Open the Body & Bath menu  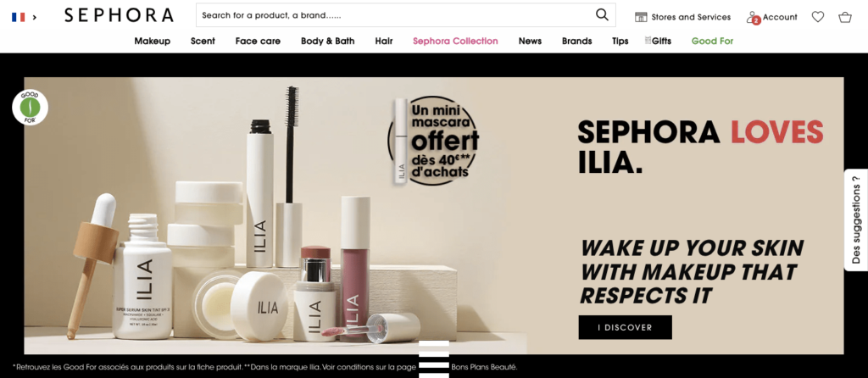point(328,41)
